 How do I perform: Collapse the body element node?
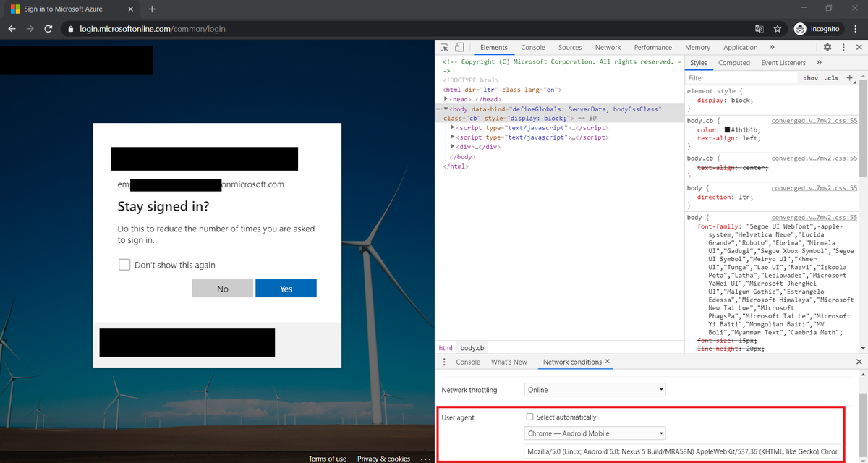(x=446, y=109)
